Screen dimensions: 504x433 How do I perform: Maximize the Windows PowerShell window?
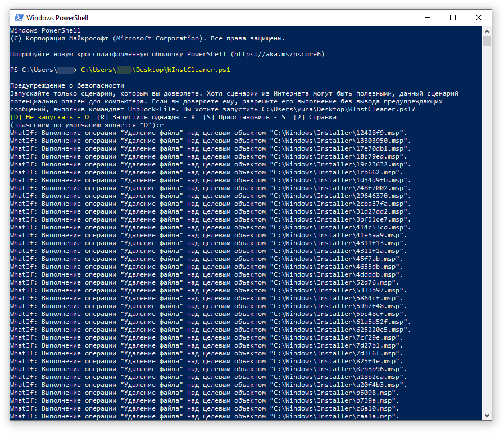[x=453, y=17]
